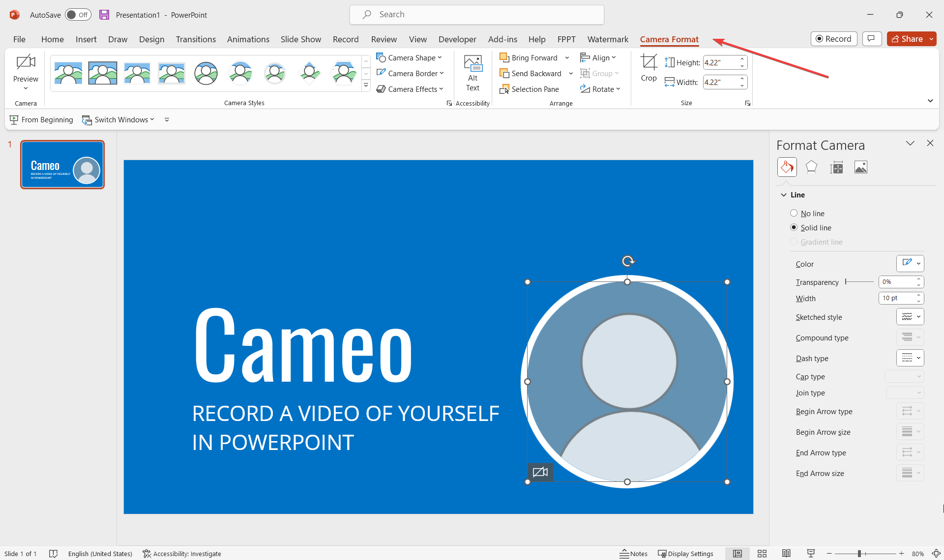Open the Alt Text accessibility button
The image size is (944, 560).
click(x=472, y=73)
